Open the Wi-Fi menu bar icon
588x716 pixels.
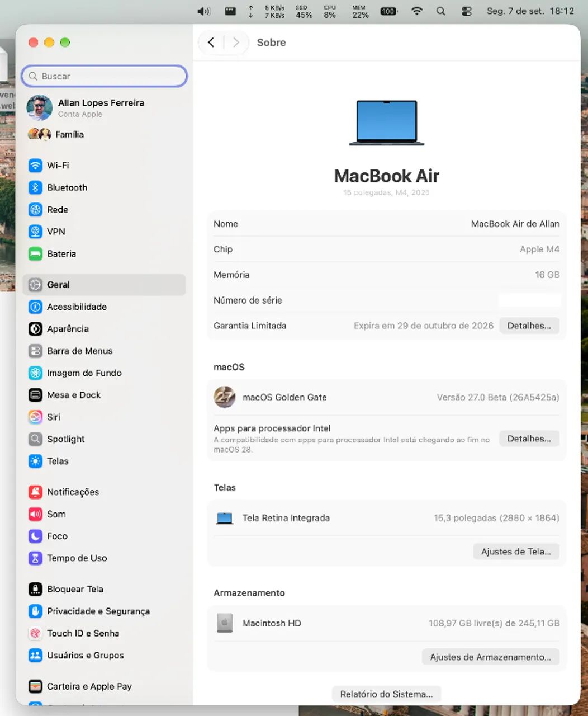pyautogui.click(x=417, y=11)
